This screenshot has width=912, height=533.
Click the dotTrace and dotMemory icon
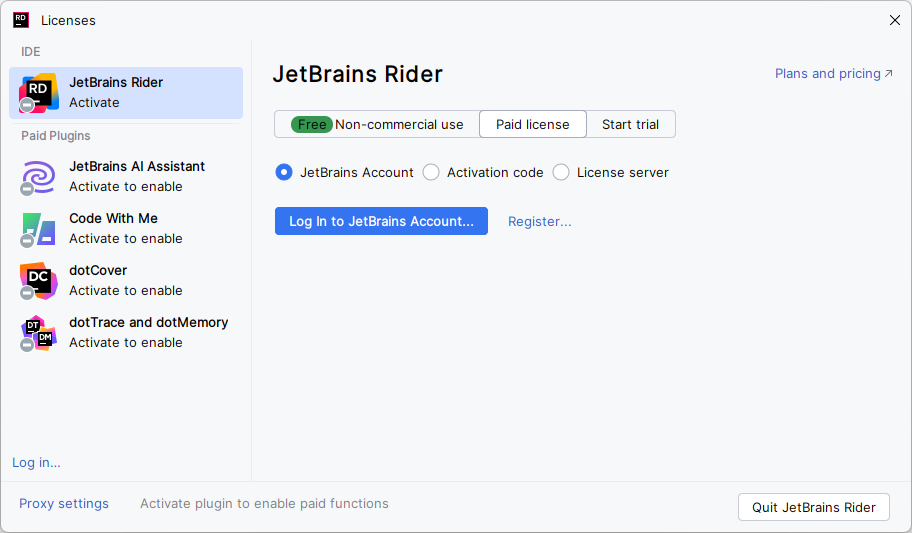(x=39, y=333)
